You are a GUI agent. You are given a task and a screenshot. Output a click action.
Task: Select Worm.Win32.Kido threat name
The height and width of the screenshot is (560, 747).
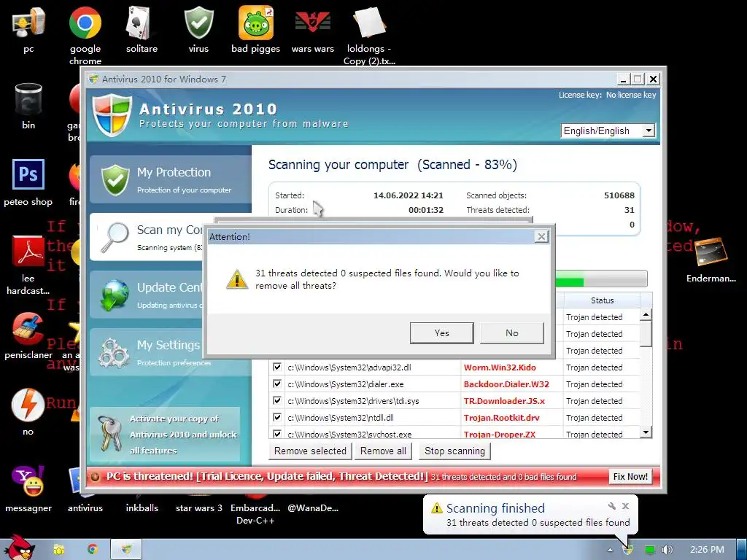click(500, 367)
